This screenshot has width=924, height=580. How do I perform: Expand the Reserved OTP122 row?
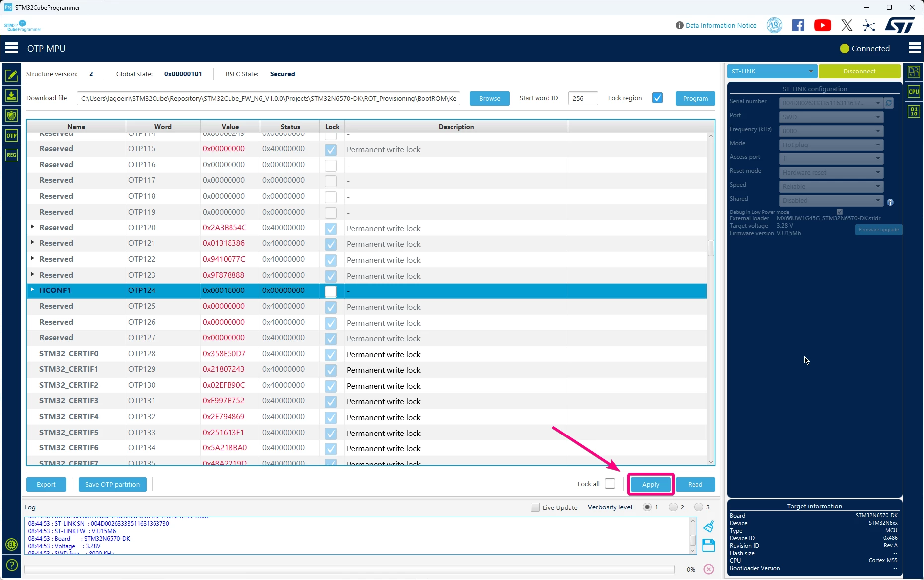pos(32,258)
